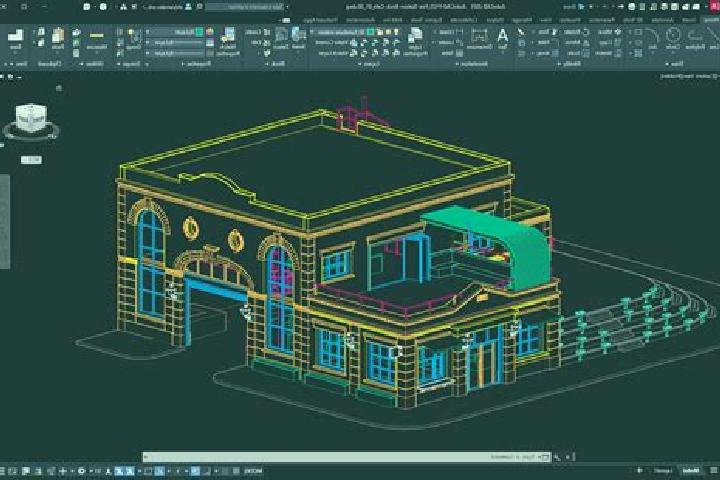This screenshot has height=480, width=720.
Task: Switch to the Annotate ribbon tab
Action: tap(663, 20)
